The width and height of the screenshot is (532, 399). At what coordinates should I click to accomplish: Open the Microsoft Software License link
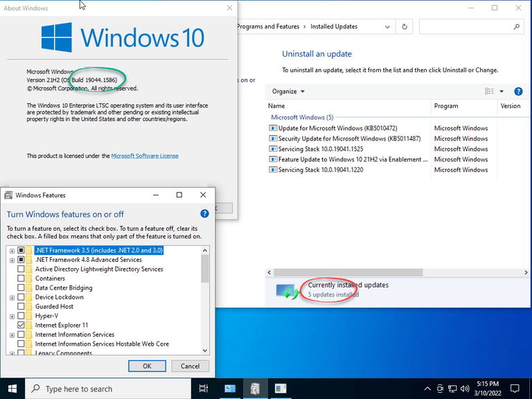[145, 156]
